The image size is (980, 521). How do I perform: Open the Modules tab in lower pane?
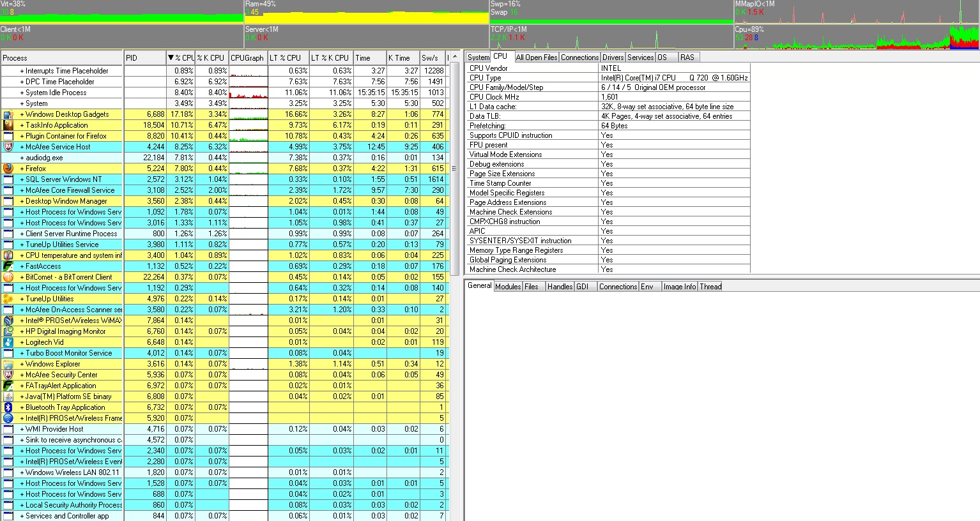(x=508, y=287)
